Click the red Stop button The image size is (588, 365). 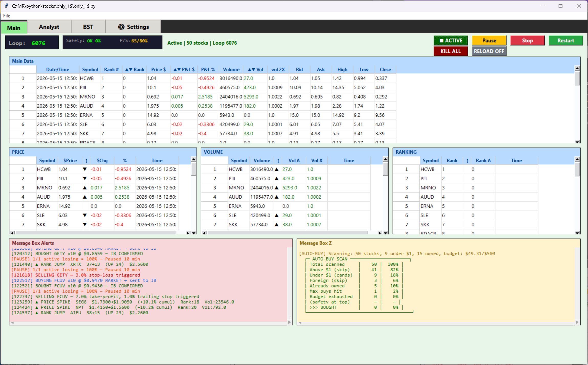tap(527, 40)
